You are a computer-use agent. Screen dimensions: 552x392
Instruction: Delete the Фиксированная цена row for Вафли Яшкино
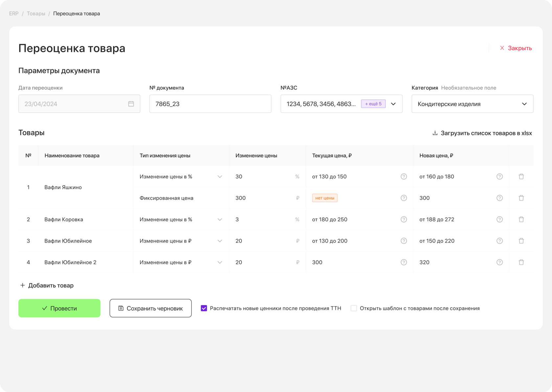521,198
